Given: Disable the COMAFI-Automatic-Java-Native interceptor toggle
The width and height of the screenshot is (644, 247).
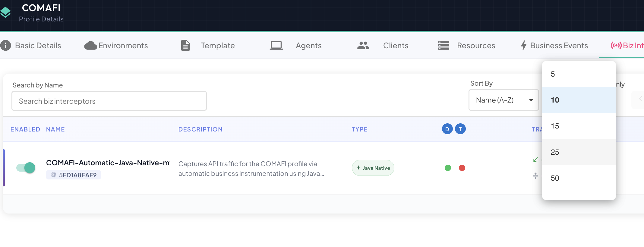Looking at the screenshot, I should (x=26, y=168).
